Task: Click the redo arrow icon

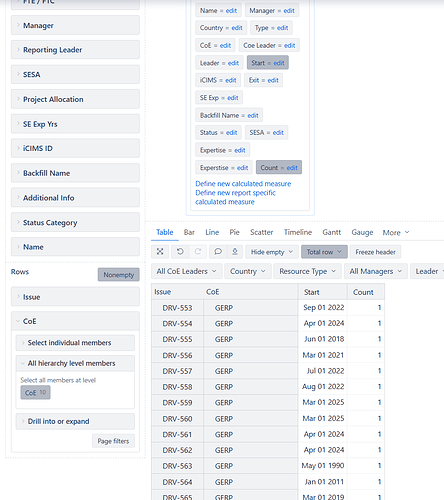Action: click(198, 252)
